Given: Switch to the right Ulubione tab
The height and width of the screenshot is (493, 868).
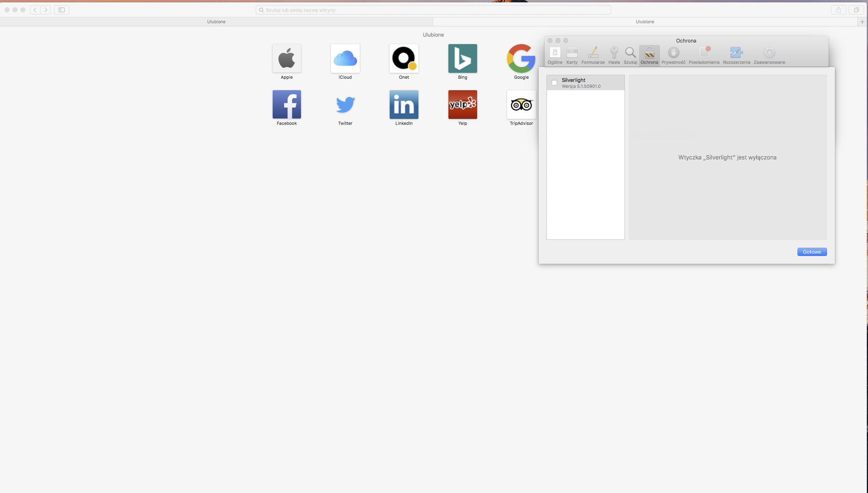Looking at the screenshot, I should point(645,22).
